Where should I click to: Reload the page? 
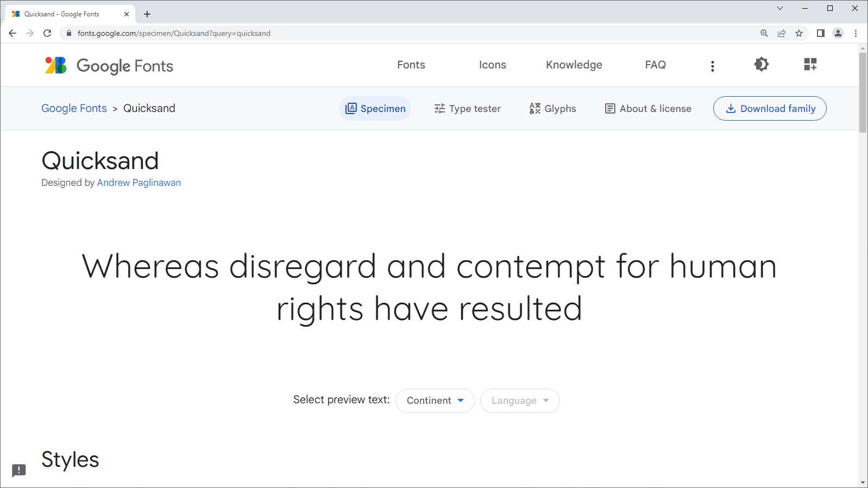[x=47, y=33]
